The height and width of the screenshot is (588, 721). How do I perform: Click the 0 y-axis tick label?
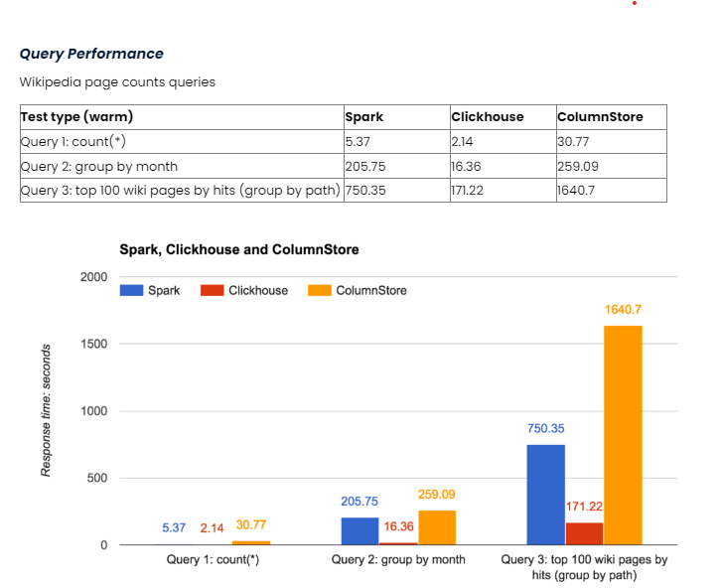(104, 545)
